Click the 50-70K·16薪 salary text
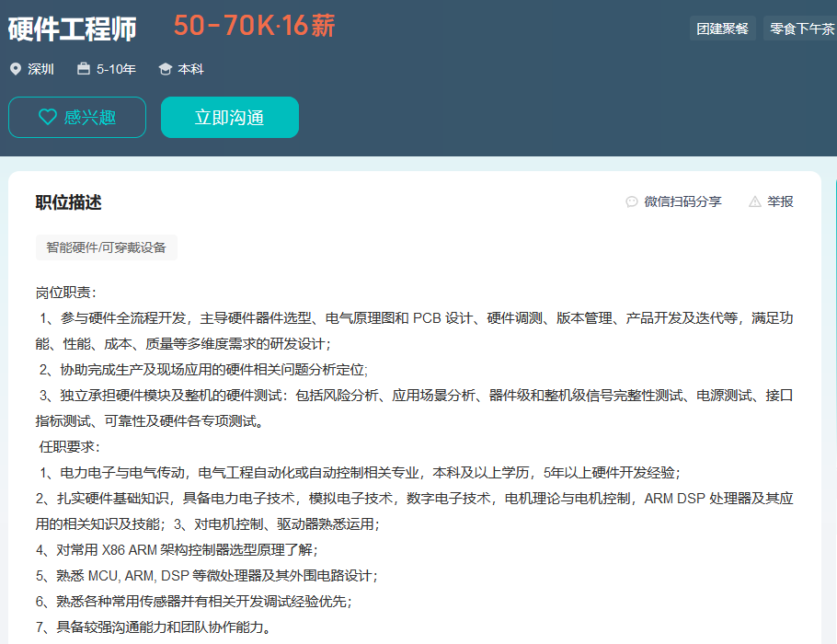The height and width of the screenshot is (644, 837). [254, 27]
